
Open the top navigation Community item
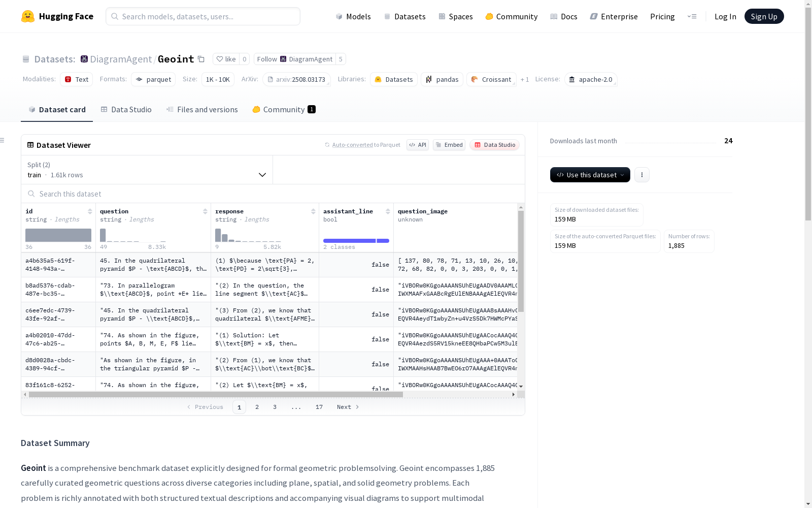512,16
